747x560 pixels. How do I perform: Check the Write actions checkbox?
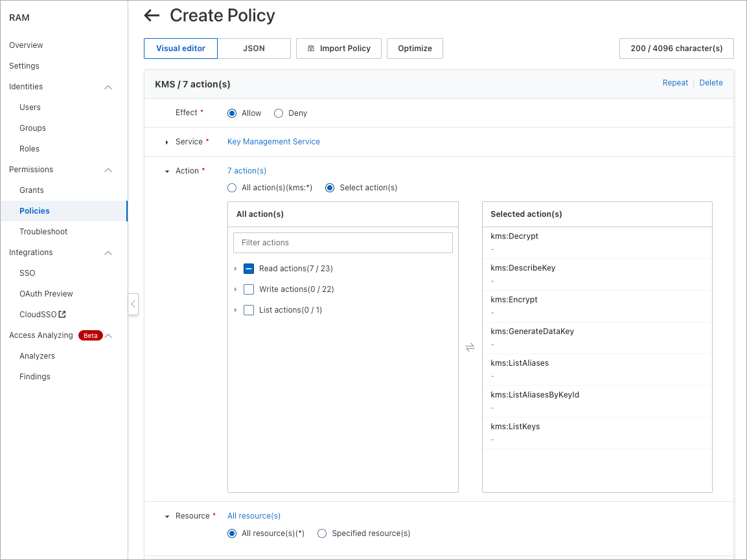249,289
